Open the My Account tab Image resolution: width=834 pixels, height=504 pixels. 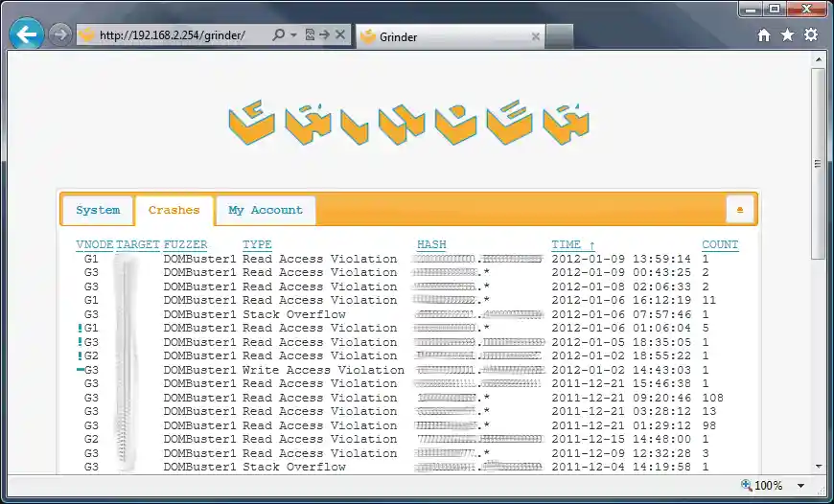coord(266,211)
